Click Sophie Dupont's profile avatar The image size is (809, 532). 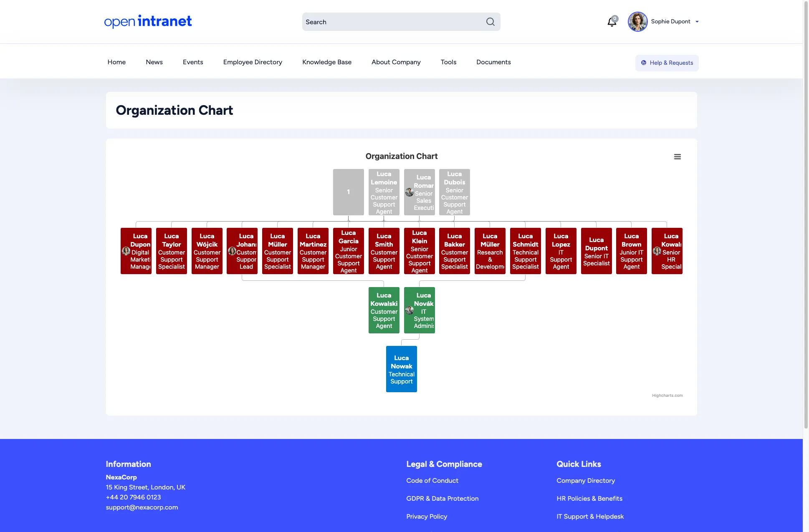pyautogui.click(x=637, y=22)
